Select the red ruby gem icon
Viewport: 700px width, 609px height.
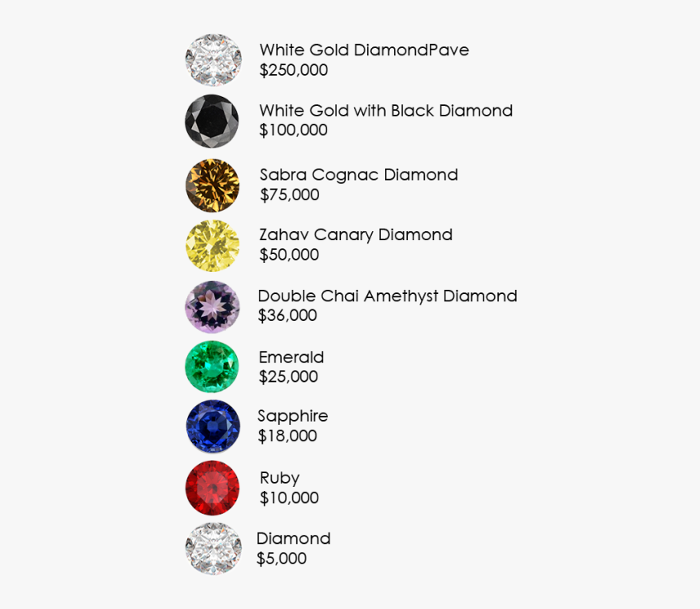212,488
